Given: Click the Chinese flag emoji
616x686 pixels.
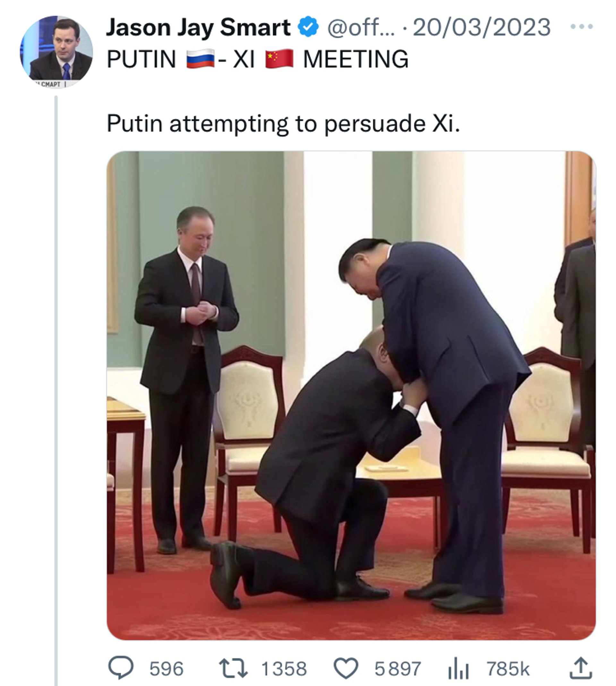Looking at the screenshot, I should point(279,58).
